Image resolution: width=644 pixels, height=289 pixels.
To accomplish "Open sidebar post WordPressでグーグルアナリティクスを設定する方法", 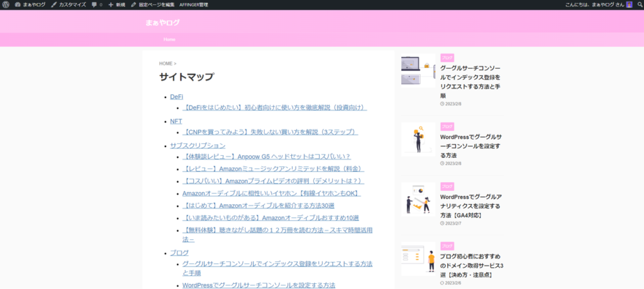I will point(470,206).
